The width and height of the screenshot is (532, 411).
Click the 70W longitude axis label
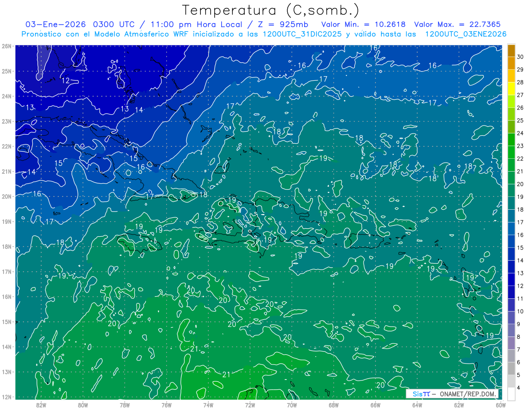point(292,405)
